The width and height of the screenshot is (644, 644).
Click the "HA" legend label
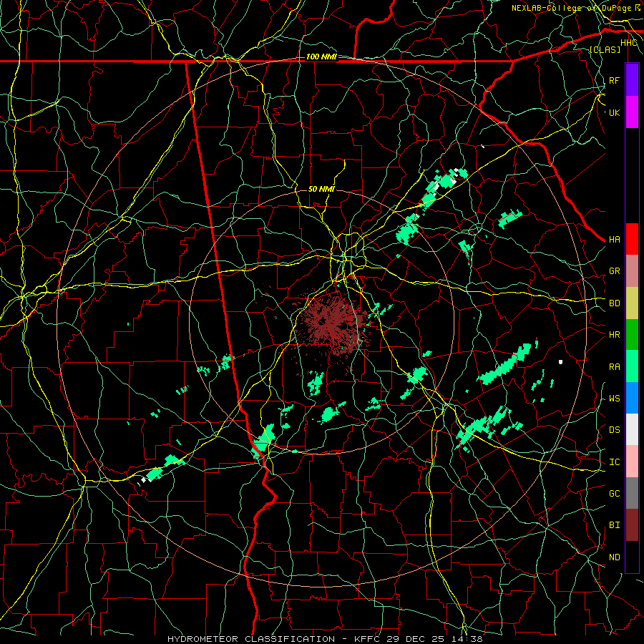pos(614,240)
